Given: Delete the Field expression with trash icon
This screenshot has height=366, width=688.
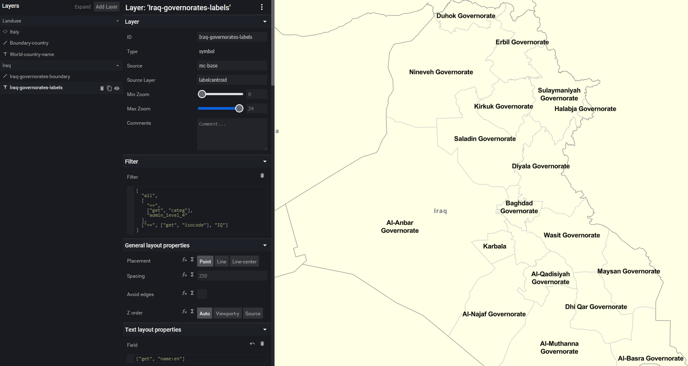Looking at the screenshot, I should pos(262,344).
